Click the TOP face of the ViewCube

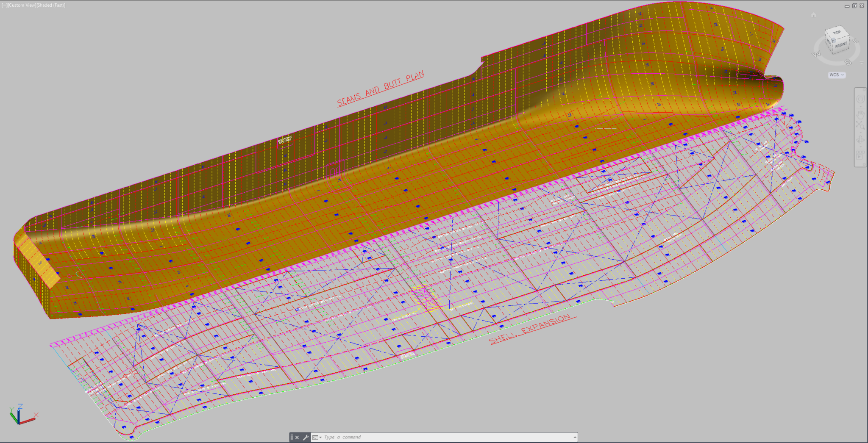click(x=837, y=31)
